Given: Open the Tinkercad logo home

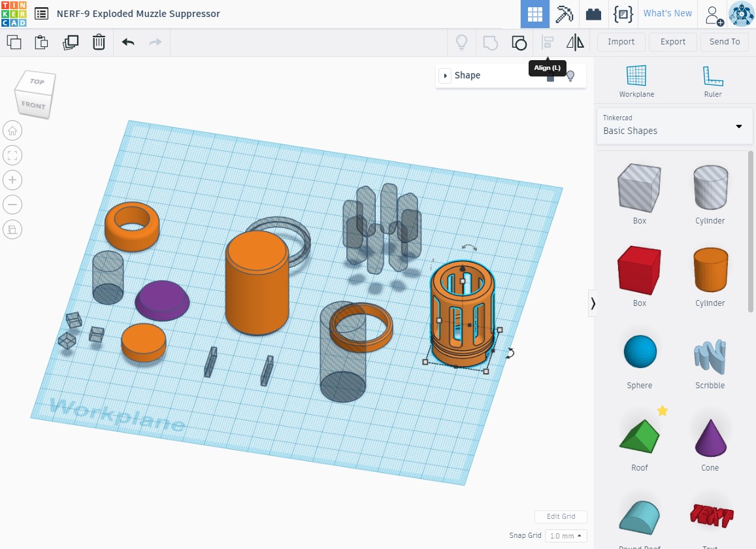Looking at the screenshot, I should coord(14,14).
